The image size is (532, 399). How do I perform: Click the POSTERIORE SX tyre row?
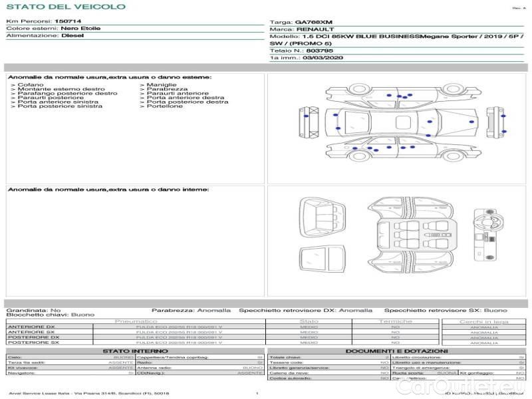coord(133,342)
